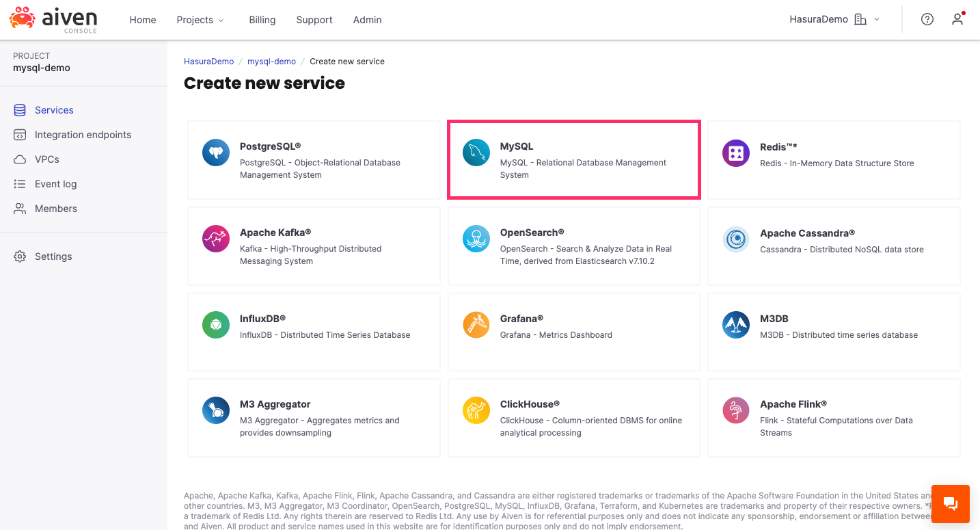Click the OpenSearch octopus icon
Screen dimensions: 980x530
[476, 239]
